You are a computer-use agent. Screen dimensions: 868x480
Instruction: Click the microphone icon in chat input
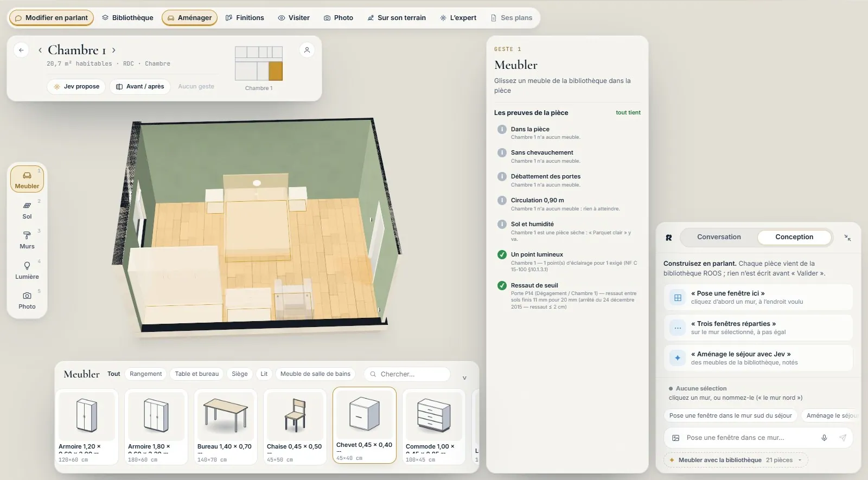coord(824,438)
